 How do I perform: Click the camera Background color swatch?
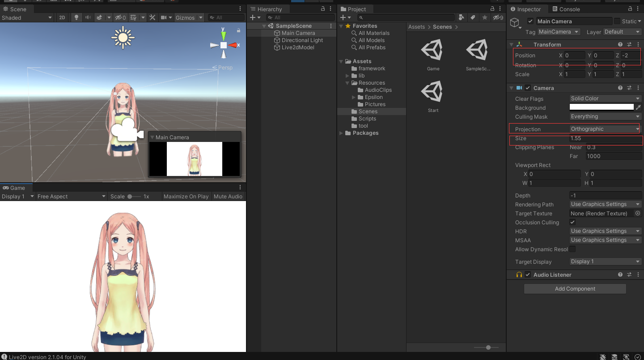(x=602, y=107)
